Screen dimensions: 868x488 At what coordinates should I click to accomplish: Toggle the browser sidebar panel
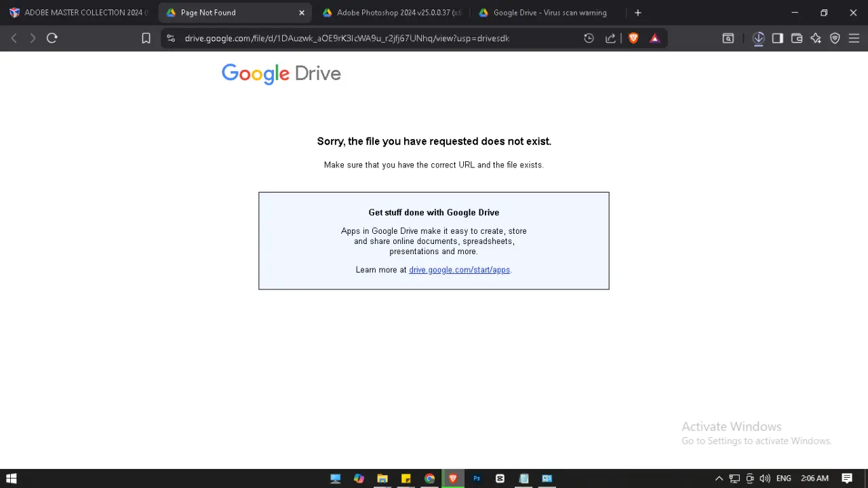(778, 39)
